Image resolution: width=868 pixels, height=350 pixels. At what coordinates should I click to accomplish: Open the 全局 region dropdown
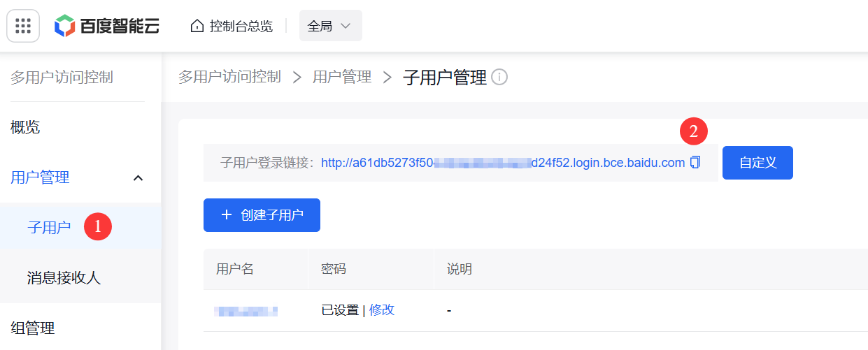tap(330, 26)
